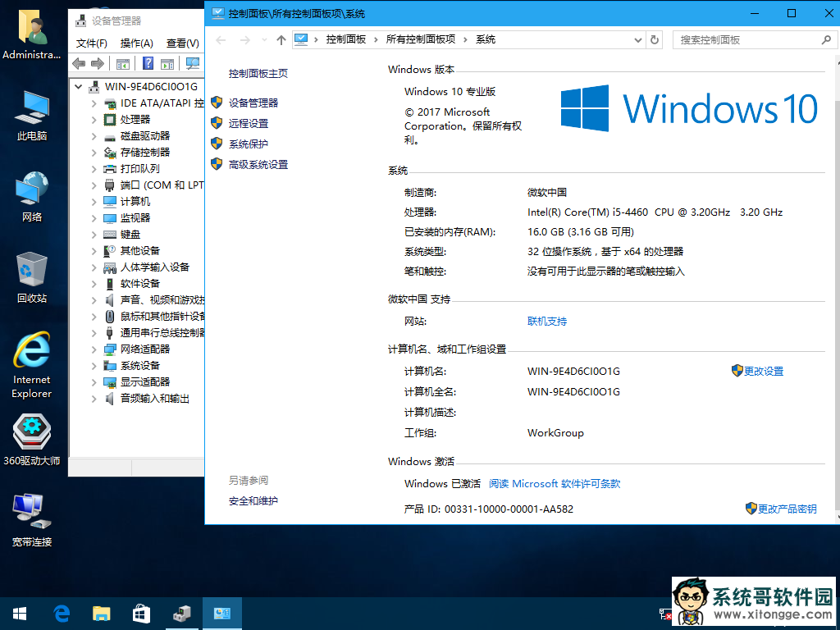Click 所有控制面板项 breadcrumb segment
The width and height of the screenshot is (840, 630).
[421, 39]
